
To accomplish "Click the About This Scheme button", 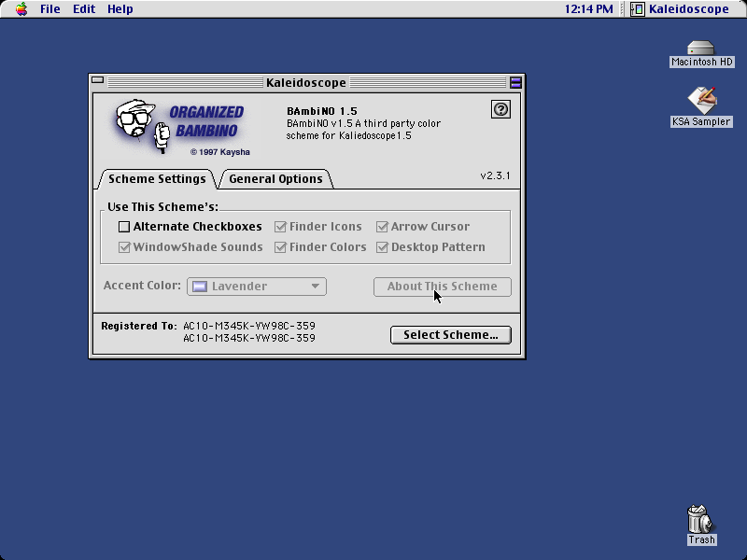I will [442, 287].
